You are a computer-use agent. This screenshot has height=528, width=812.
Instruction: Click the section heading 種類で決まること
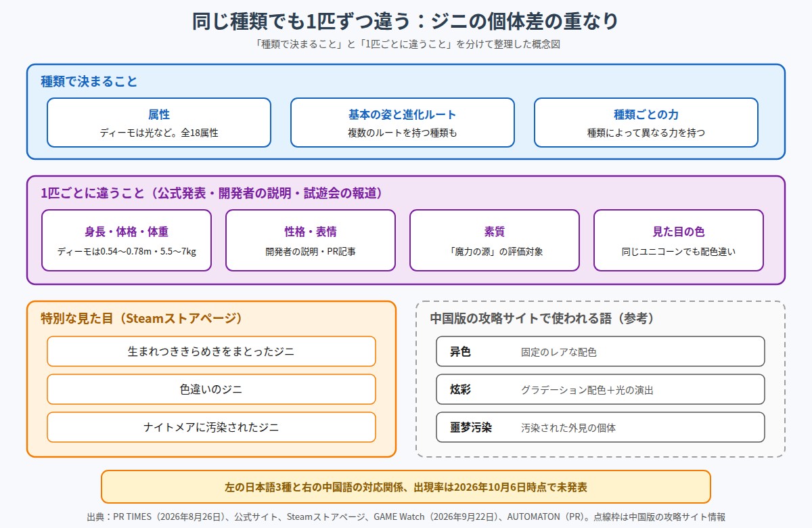tap(89, 82)
